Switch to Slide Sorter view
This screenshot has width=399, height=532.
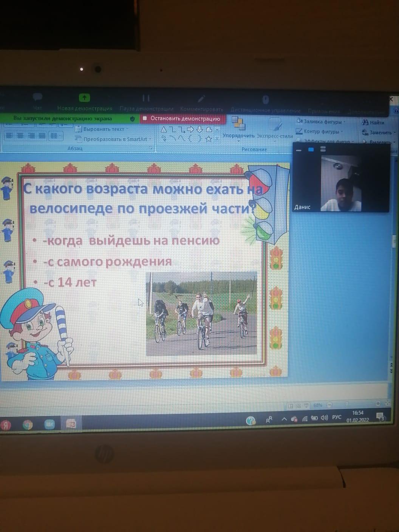(298, 406)
